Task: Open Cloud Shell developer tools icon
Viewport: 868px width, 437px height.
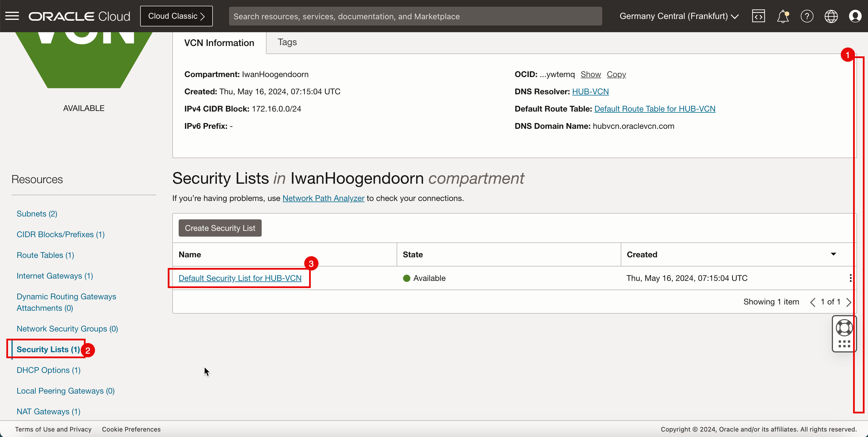Action: [758, 16]
